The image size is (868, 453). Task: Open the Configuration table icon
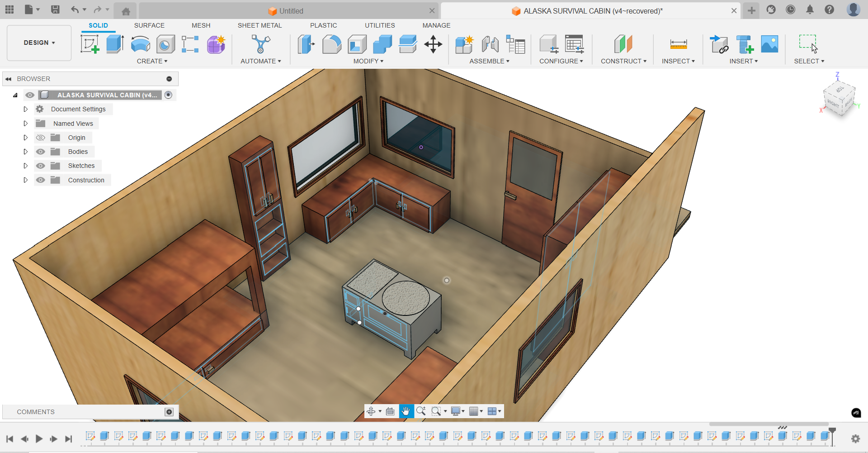(575, 44)
